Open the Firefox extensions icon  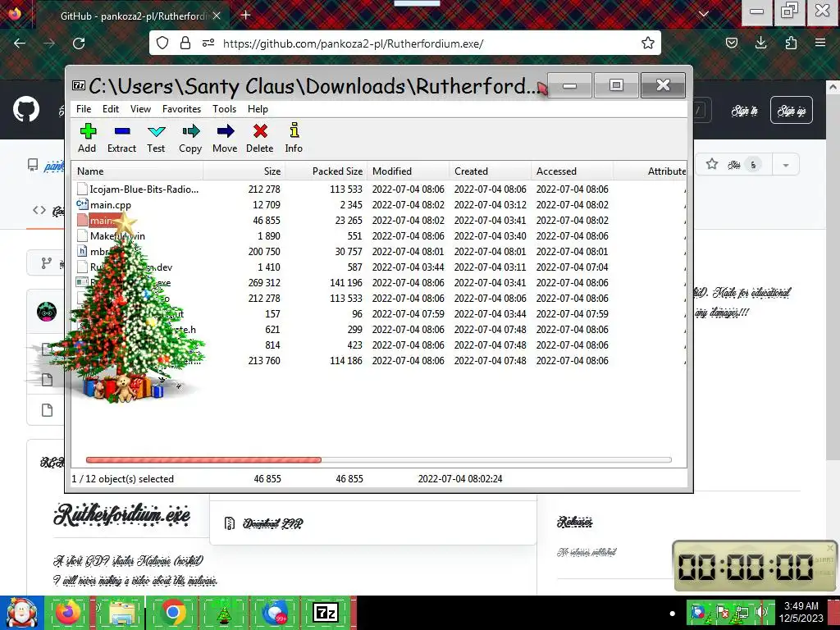pyautogui.click(x=791, y=43)
